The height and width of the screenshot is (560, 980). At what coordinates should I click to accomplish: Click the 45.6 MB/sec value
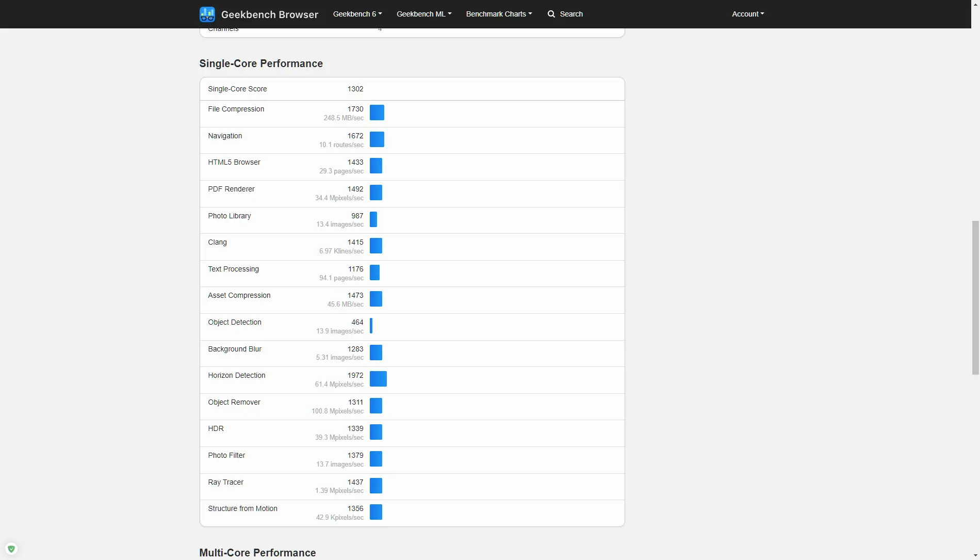coord(346,305)
